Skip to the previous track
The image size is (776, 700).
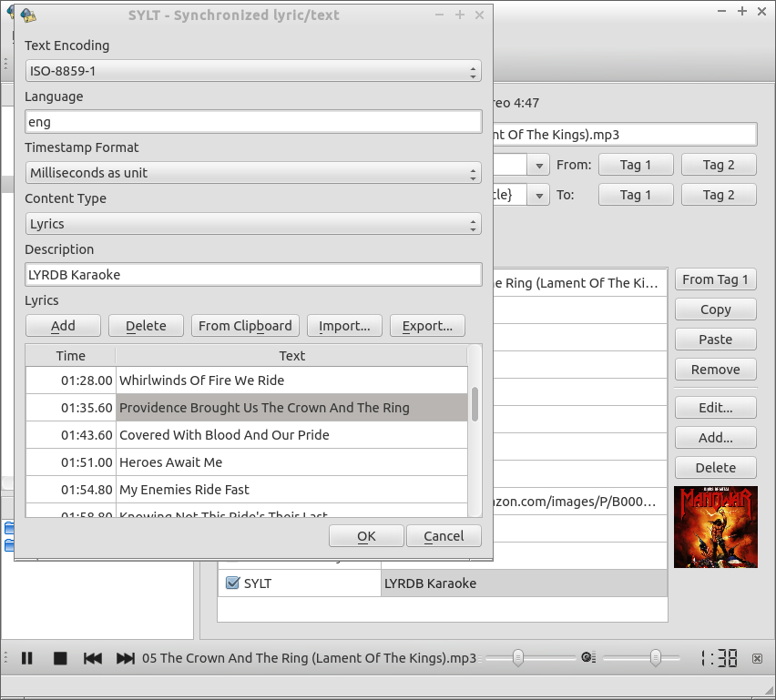pyautogui.click(x=92, y=657)
